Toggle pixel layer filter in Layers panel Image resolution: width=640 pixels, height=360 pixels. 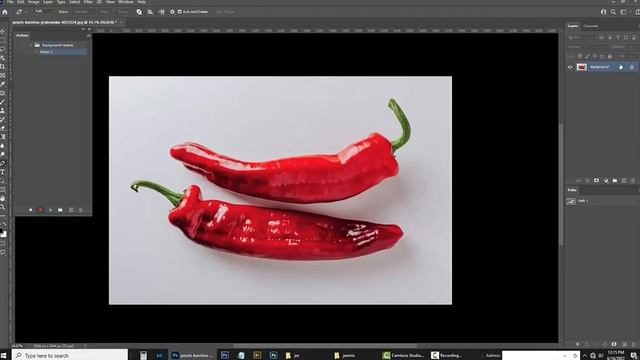coord(602,37)
